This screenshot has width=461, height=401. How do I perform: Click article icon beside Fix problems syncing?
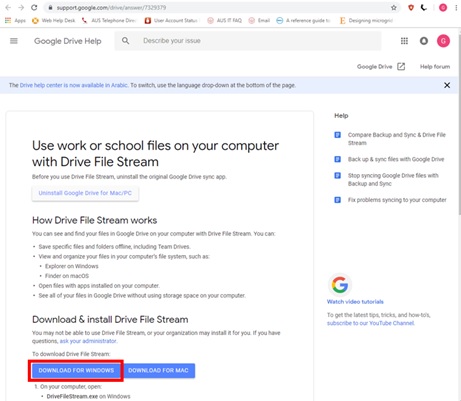[x=337, y=200]
